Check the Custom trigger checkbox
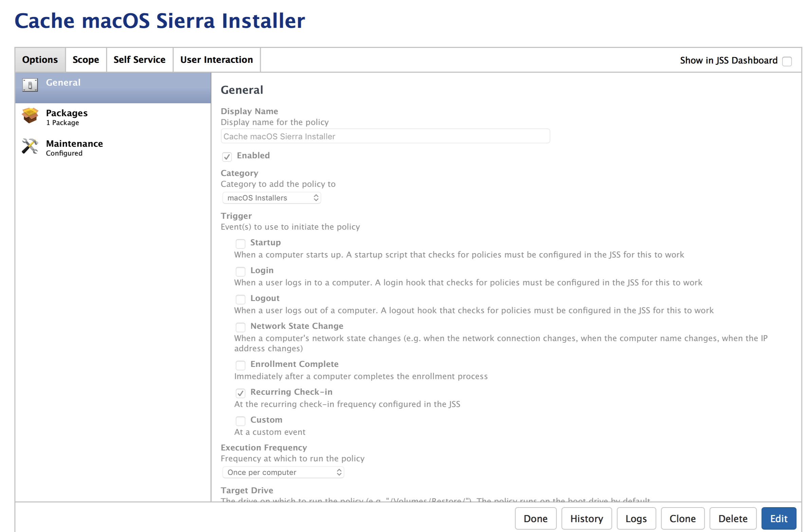This screenshot has width=812, height=532. coord(240,421)
